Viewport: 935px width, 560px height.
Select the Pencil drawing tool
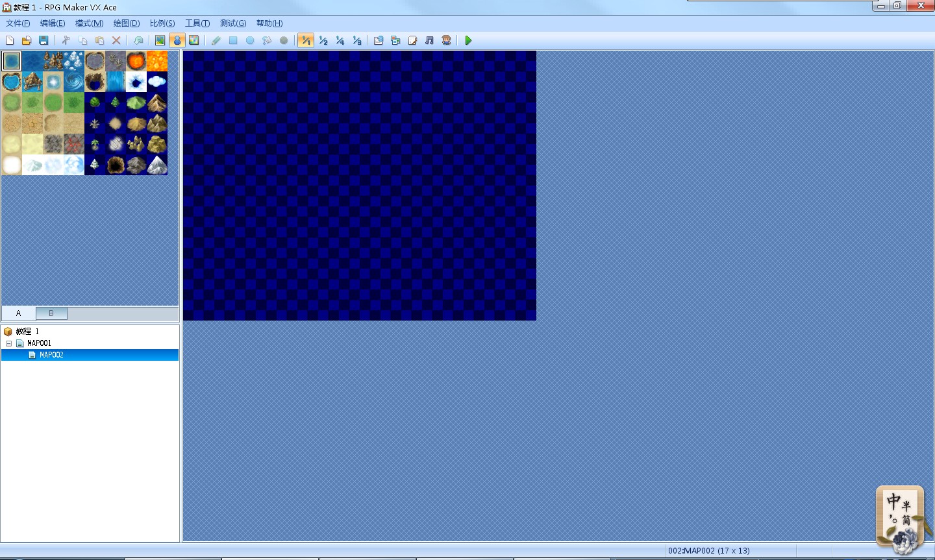pyautogui.click(x=216, y=40)
